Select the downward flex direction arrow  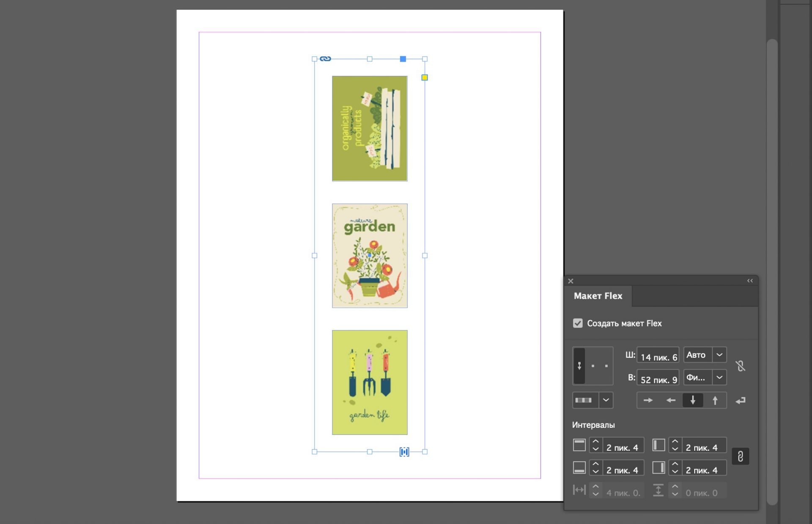(x=693, y=400)
